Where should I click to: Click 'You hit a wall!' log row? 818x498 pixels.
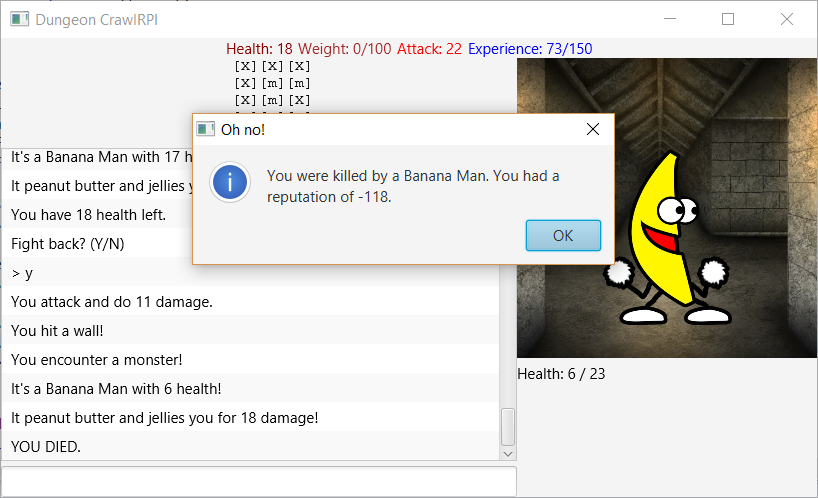250,330
